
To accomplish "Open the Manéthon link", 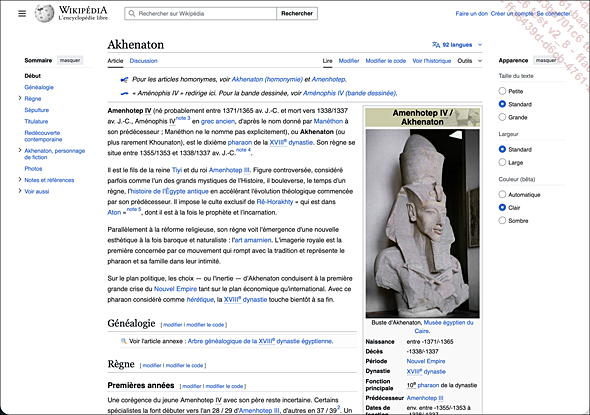I will pos(328,121).
